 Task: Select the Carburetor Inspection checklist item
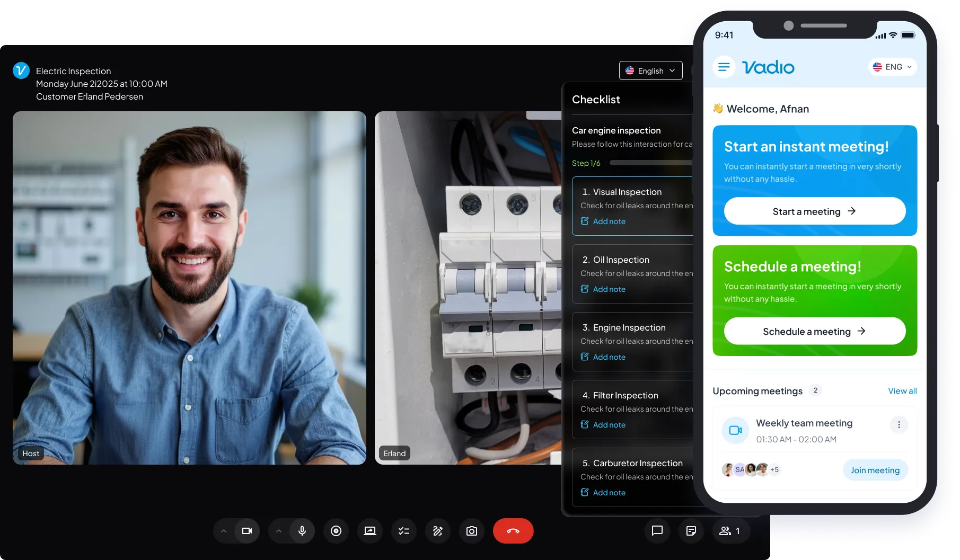633,477
